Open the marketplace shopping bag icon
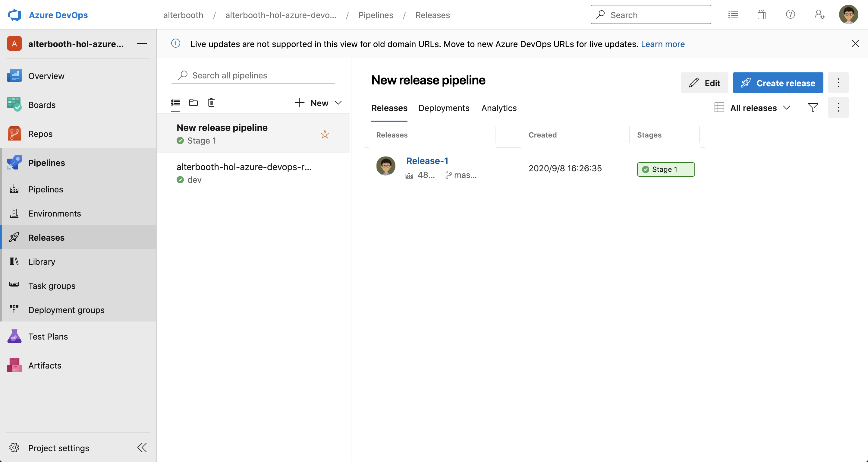Screen dimensions: 868x462 (x=761, y=15)
